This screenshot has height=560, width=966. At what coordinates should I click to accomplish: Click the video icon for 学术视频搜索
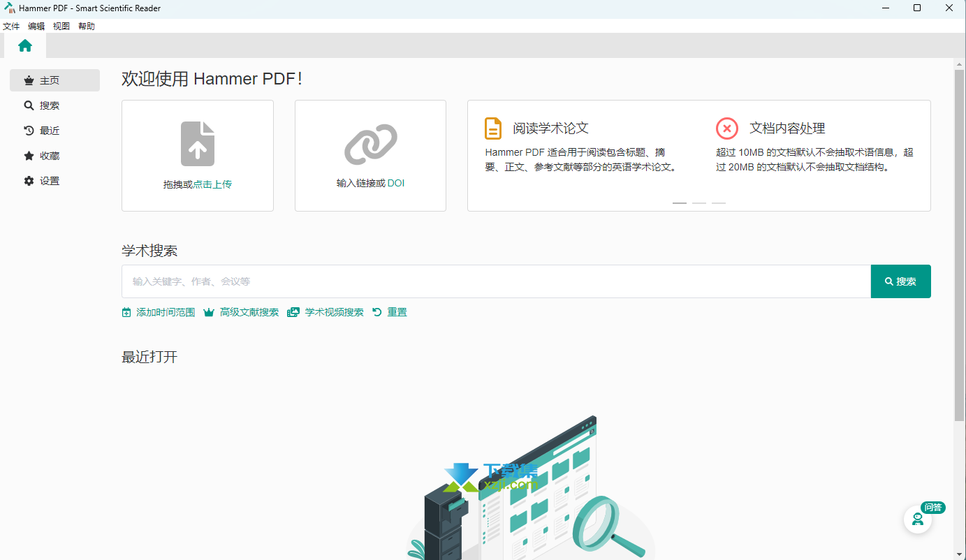point(293,312)
